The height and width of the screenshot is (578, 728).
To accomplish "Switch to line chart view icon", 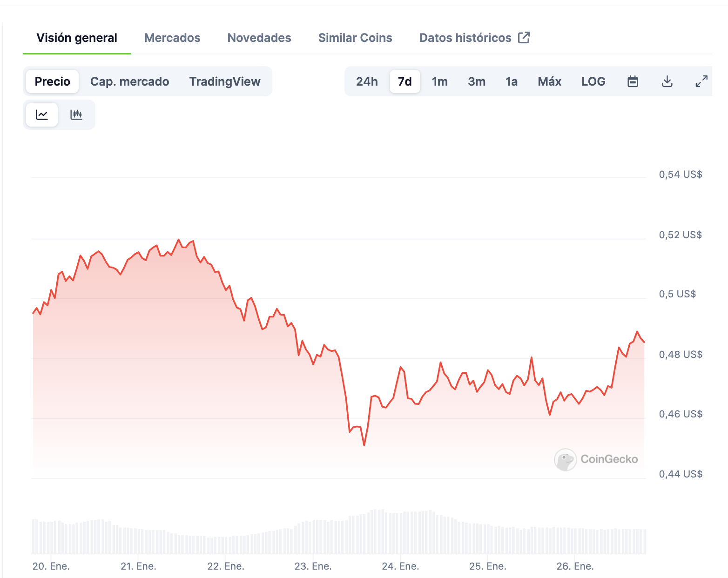I will (x=42, y=114).
